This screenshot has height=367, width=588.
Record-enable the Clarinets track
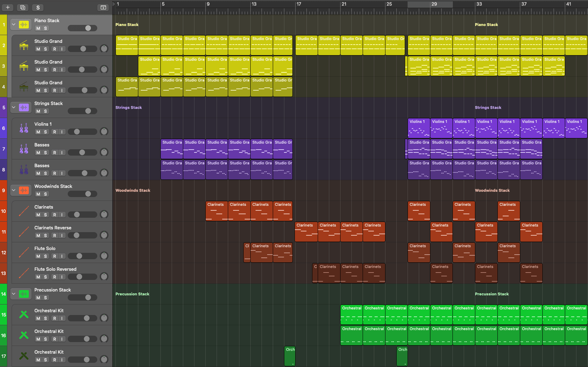tap(55, 215)
